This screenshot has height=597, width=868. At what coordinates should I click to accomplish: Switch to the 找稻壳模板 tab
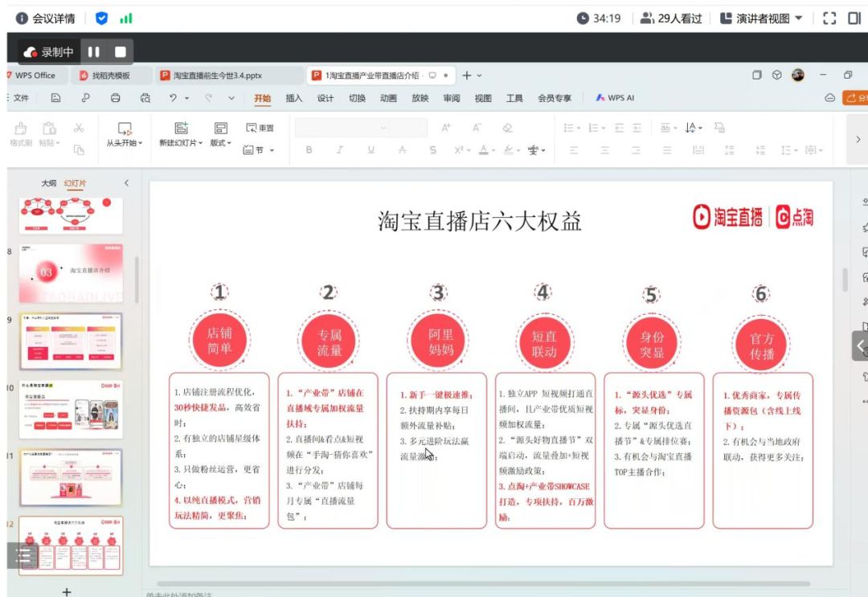tap(111, 76)
